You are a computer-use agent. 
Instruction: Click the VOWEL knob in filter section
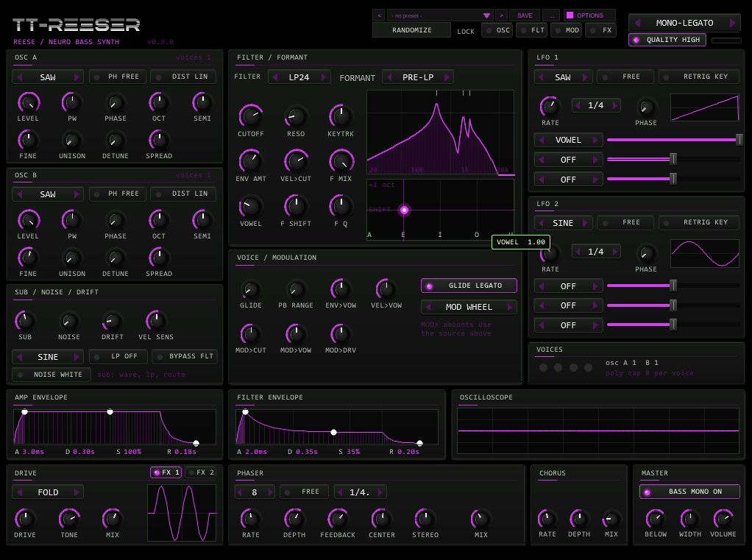[x=251, y=206]
